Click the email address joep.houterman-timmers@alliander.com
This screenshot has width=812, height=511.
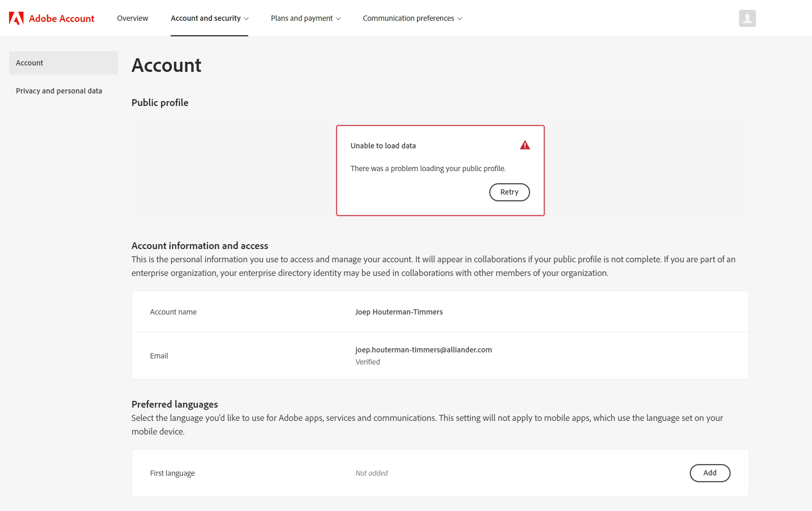point(423,350)
